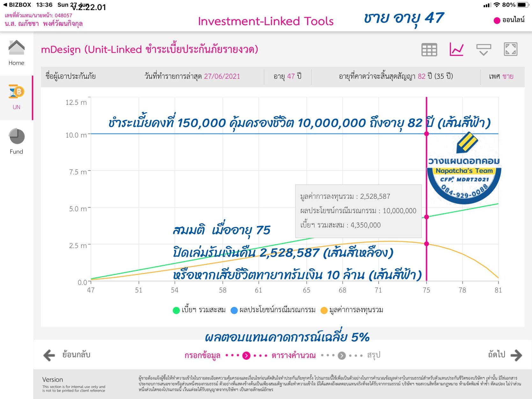Screen dimensions: 532x399
Task: Go to สรุป step
Action: [x=373, y=355]
